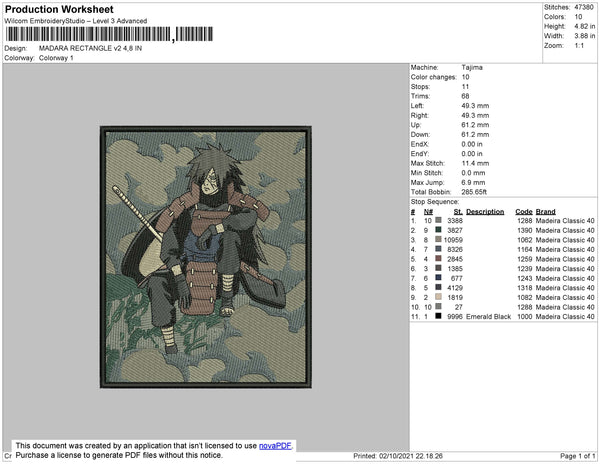Screen dimensions: 600x464
Task: Click the Width value '3.88 in'
Action: (x=584, y=36)
